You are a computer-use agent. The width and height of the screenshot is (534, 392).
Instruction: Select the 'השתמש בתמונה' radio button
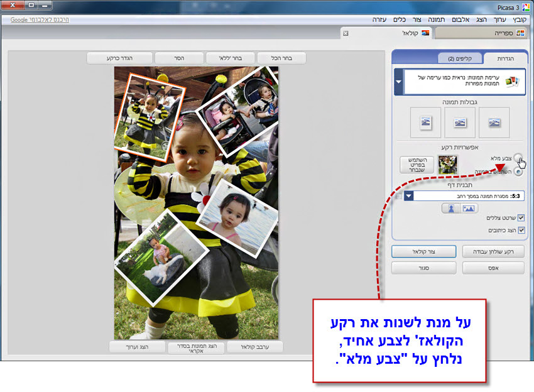(518, 172)
